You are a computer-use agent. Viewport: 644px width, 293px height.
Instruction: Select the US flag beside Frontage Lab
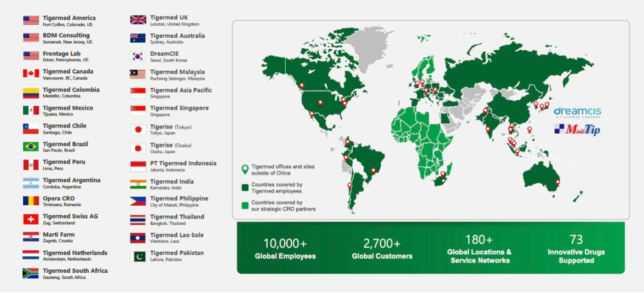(31, 56)
